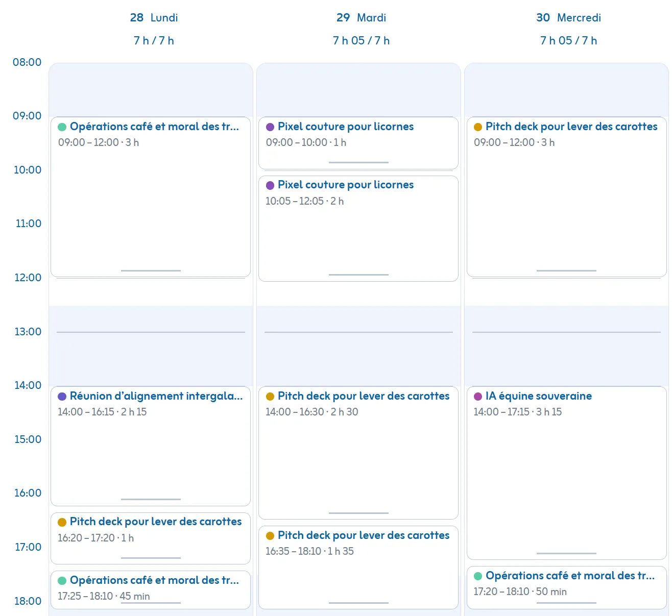The image size is (672, 616).
Task: Grab resize handle of Wednesday 09:00–12:00 Pitch deck
Action: (x=566, y=270)
